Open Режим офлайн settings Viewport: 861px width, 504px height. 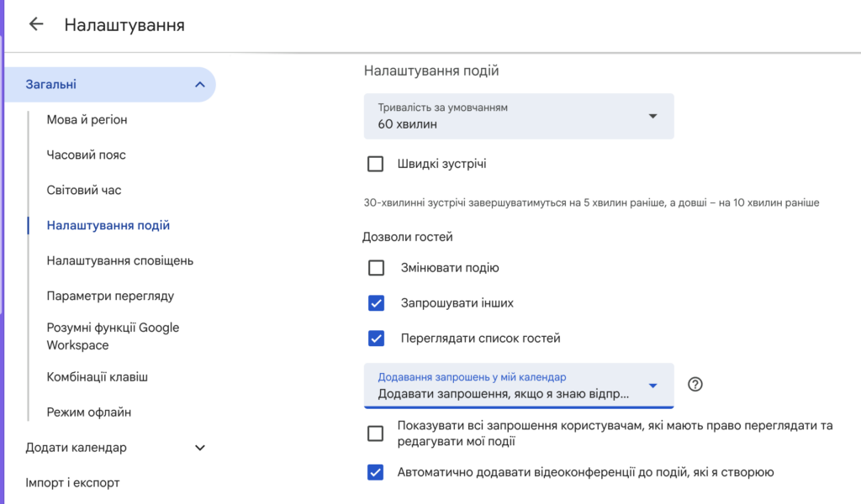89,412
